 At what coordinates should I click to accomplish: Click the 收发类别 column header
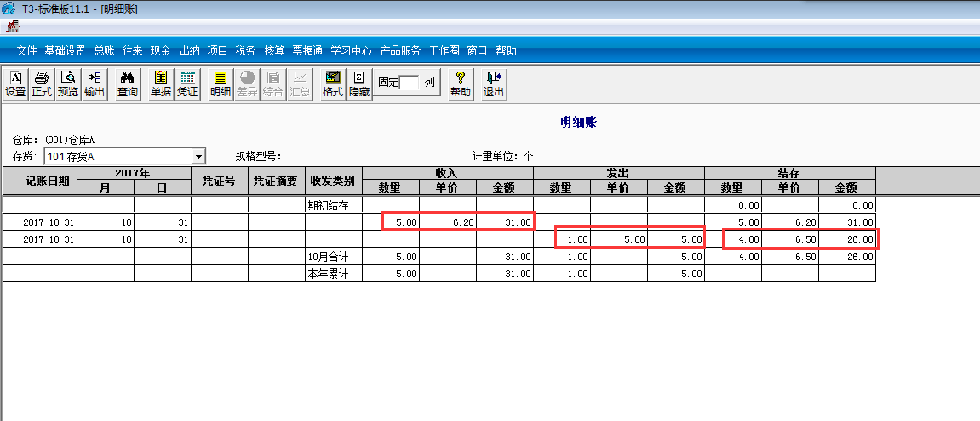(x=334, y=181)
